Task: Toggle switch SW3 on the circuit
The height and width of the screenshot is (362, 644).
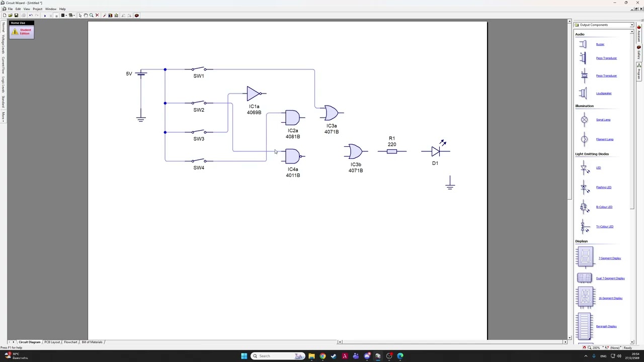Action: (x=199, y=132)
